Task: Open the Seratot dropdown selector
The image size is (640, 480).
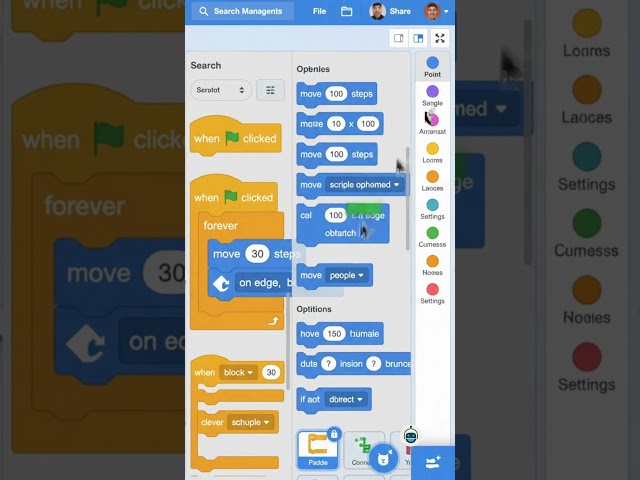Action: coord(221,90)
